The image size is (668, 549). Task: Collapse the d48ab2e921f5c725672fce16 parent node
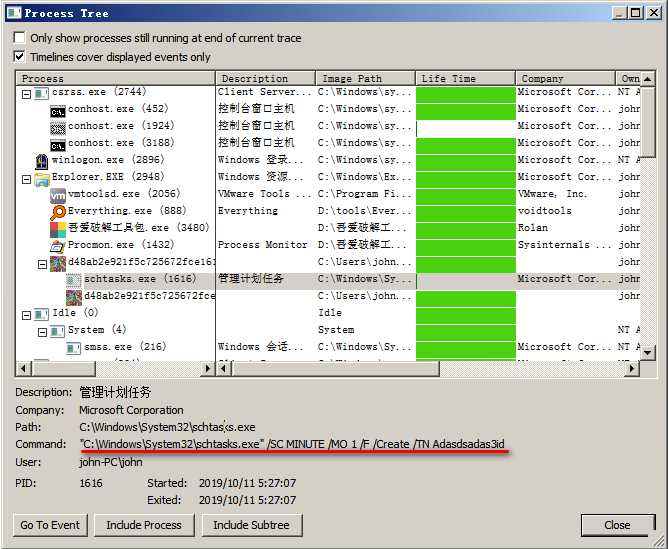click(x=42, y=264)
